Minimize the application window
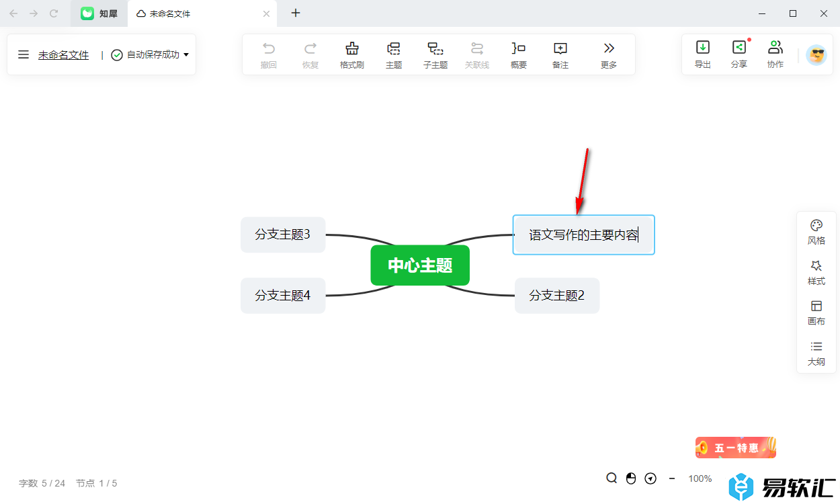The width and height of the screenshot is (840, 504). coord(762,13)
